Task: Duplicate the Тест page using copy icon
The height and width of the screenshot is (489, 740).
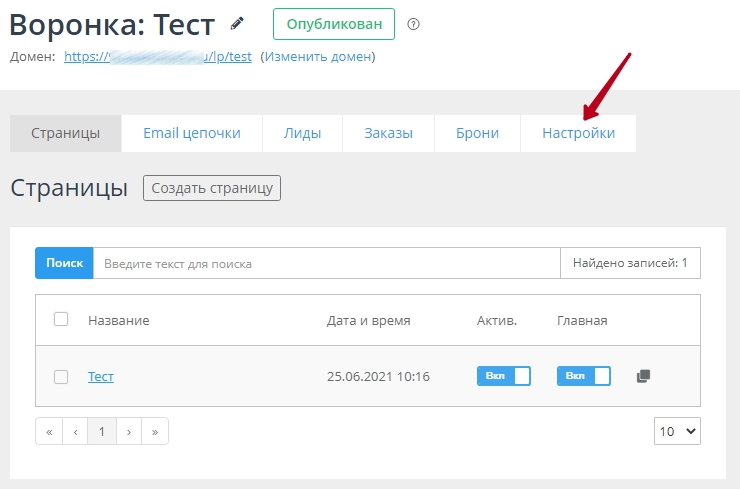Action: 643,376
